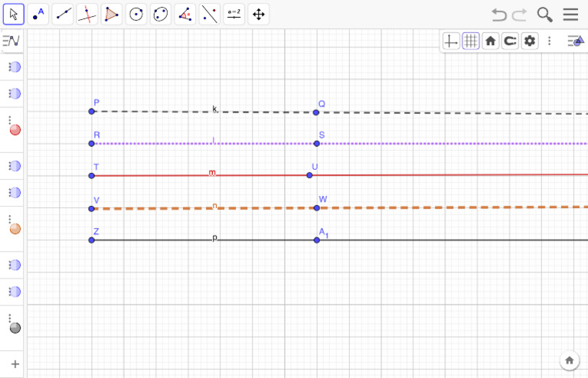Select the Move arrow tool
Image resolution: width=588 pixels, height=378 pixels.
point(14,15)
